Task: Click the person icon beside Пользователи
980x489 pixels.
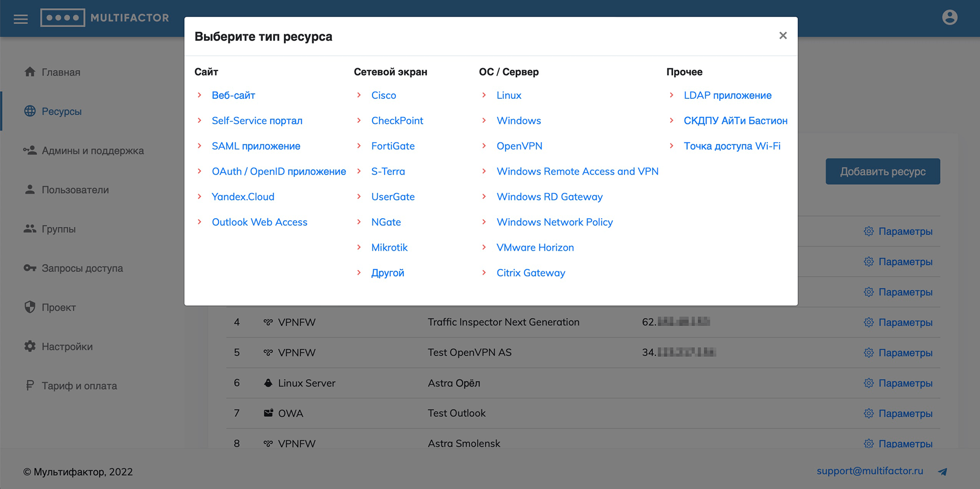Action: (30, 189)
